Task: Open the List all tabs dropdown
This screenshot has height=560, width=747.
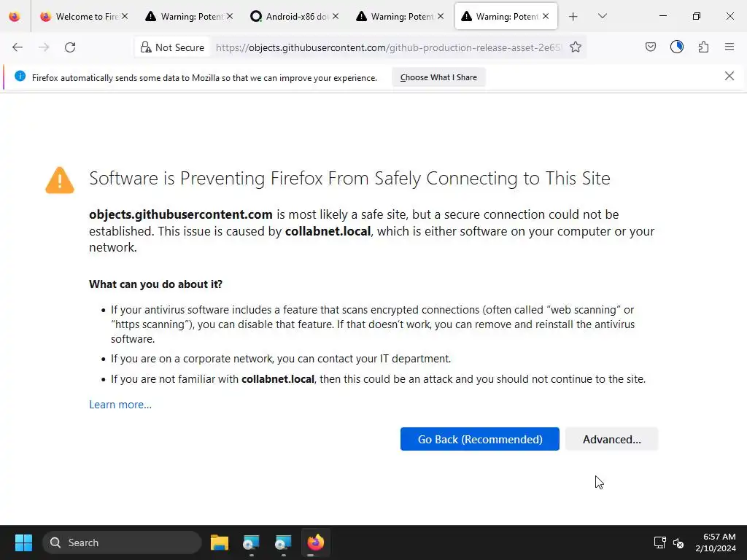Action: [x=602, y=16]
